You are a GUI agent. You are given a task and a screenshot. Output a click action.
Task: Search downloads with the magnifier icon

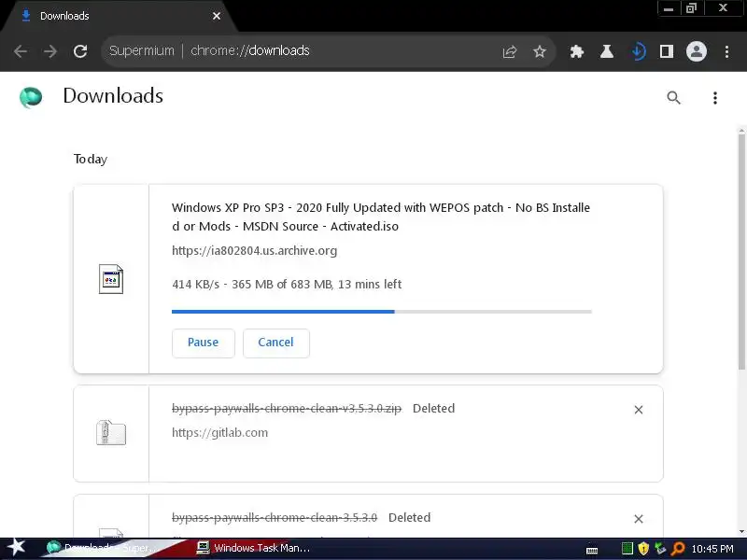[x=673, y=98]
